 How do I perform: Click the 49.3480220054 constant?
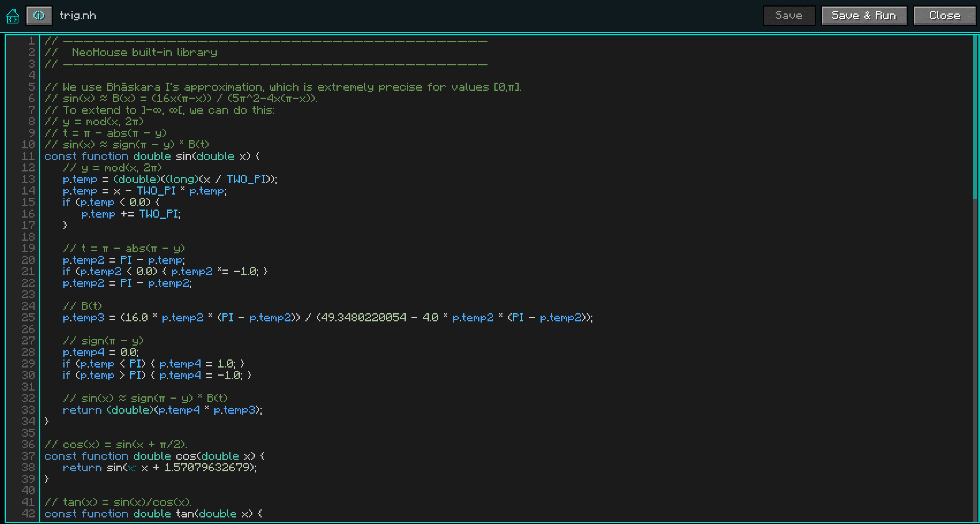coord(363,318)
